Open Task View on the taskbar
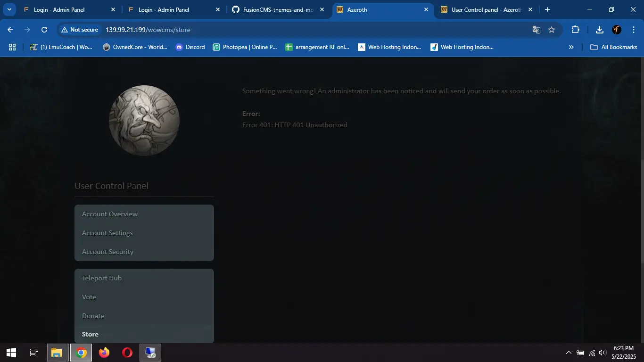 34,353
